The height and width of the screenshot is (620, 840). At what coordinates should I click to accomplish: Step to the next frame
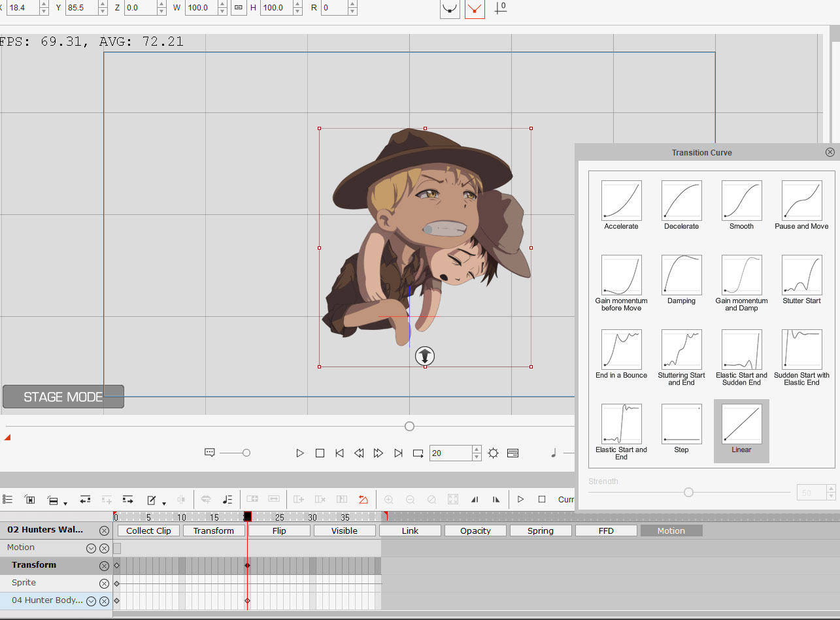(x=378, y=453)
